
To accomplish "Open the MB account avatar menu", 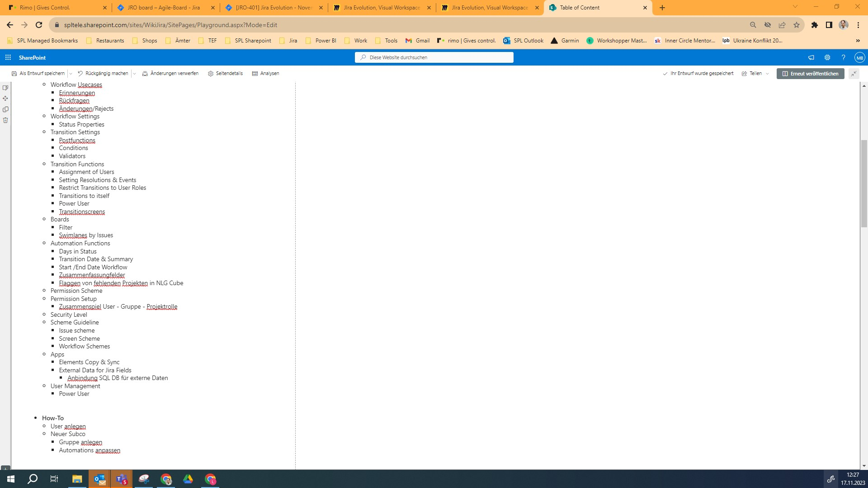I will click(x=859, y=57).
